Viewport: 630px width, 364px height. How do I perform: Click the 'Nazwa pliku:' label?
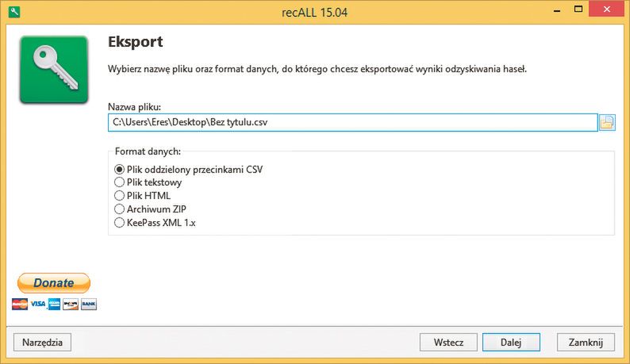coord(134,107)
